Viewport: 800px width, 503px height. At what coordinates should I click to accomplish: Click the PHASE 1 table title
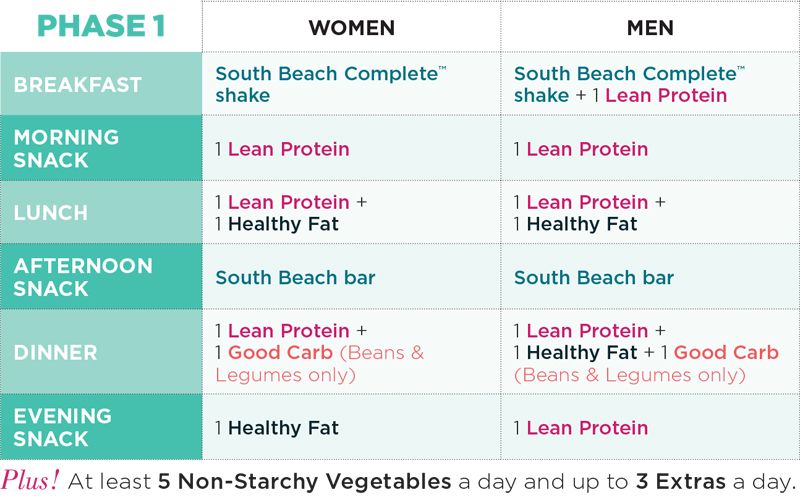(101, 27)
